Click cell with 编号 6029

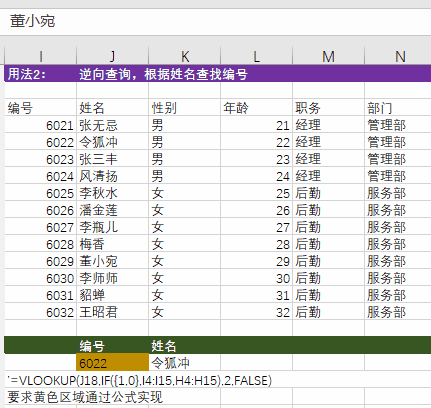(x=41, y=261)
